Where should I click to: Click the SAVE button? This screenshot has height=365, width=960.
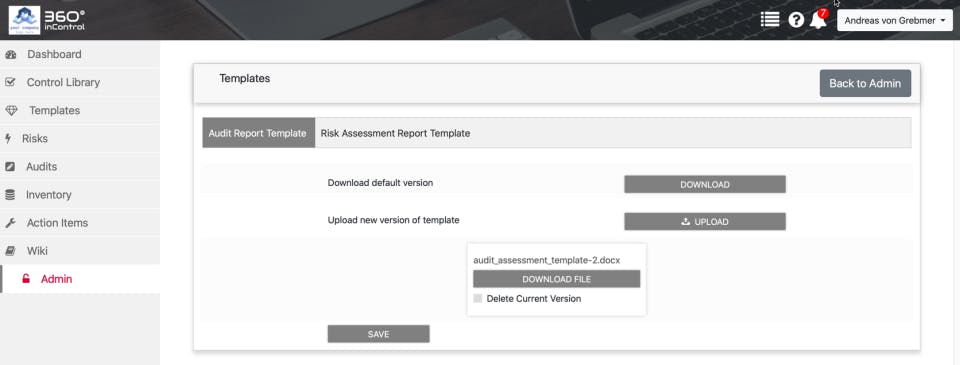point(378,334)
